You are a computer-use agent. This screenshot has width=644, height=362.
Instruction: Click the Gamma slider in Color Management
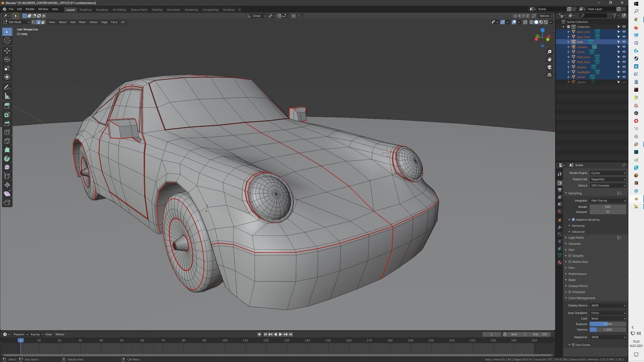[608, 329]
